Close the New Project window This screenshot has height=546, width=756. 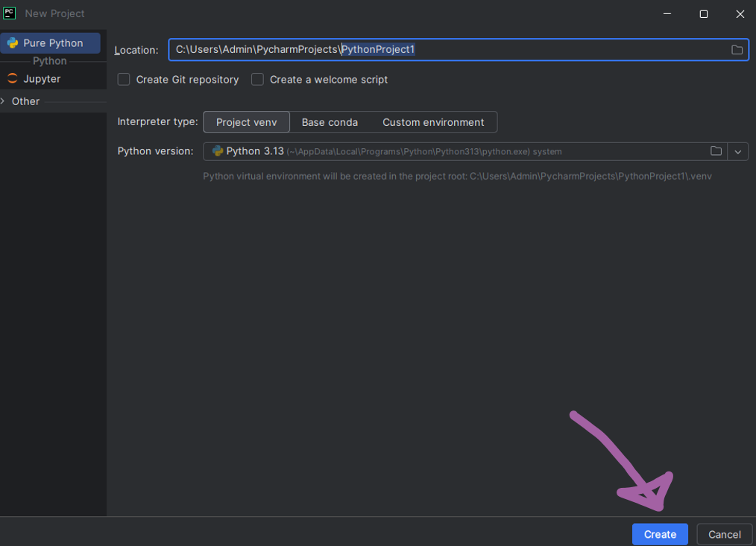[740, 13]
